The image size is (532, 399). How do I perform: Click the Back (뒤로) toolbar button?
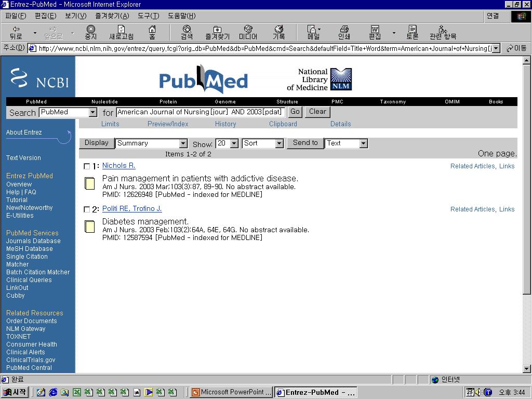(16, 33)
